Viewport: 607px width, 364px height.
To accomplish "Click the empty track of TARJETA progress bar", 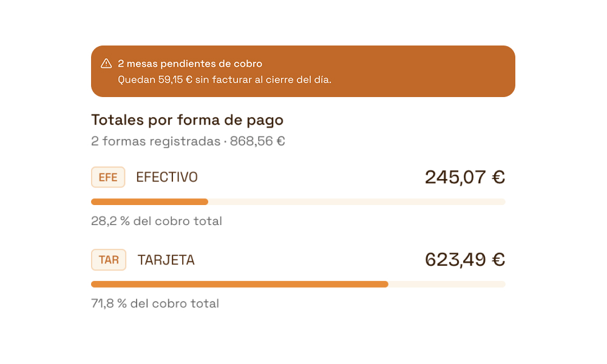I will pyautogui.click(x=447, y=285).
